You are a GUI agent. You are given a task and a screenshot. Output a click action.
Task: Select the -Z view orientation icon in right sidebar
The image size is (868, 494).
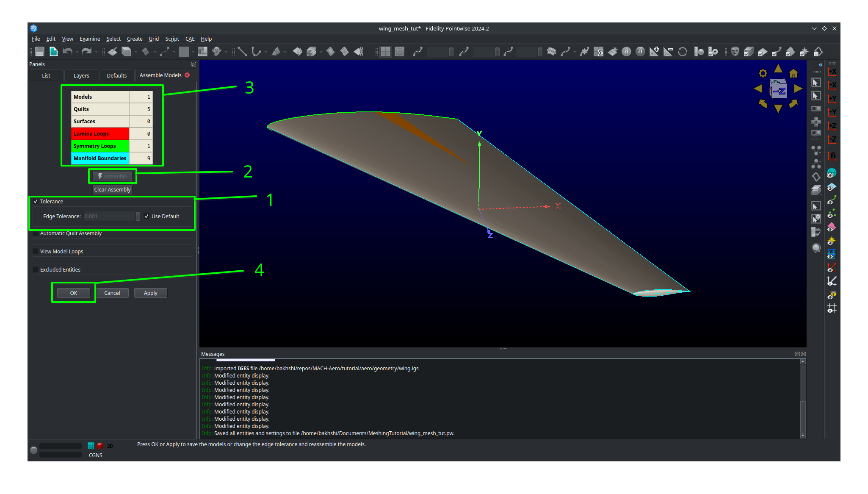click(x=832, y=139)
